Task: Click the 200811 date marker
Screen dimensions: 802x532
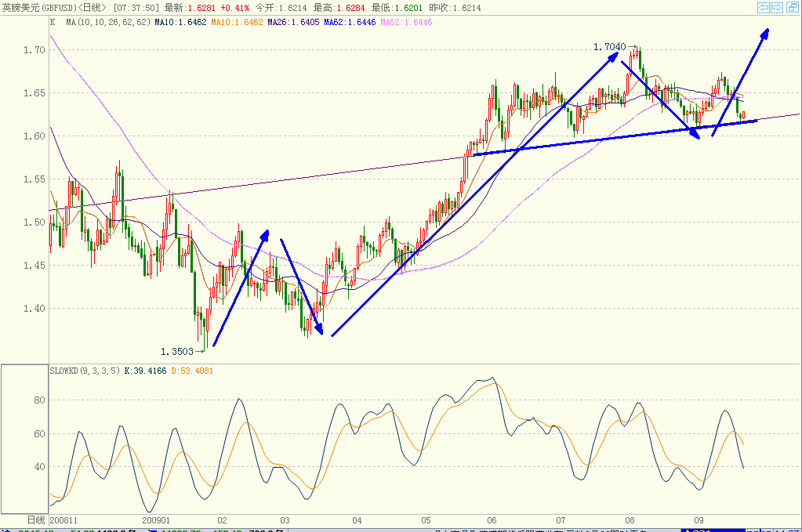Action: click(x=64, y=520)
